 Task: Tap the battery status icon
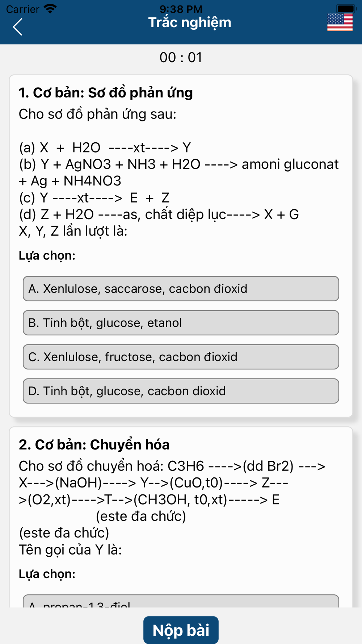coord(346,8)
